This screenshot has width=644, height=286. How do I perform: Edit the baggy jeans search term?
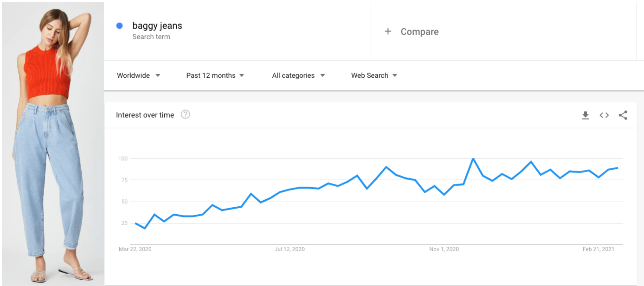157,25
